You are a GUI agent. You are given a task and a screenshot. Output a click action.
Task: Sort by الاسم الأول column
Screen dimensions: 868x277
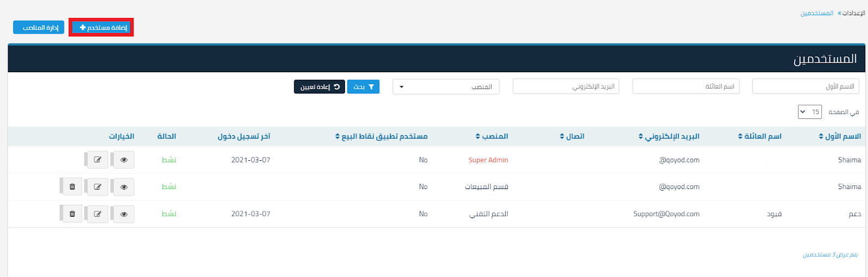coord(840,136)
